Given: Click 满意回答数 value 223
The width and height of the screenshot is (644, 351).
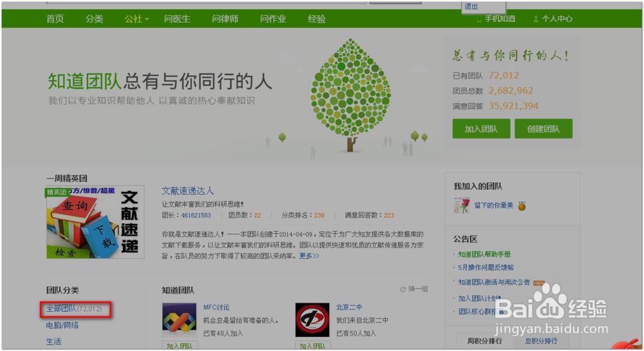Looking at the screenshot, I should pyautogui.click(x=389, y=215).
